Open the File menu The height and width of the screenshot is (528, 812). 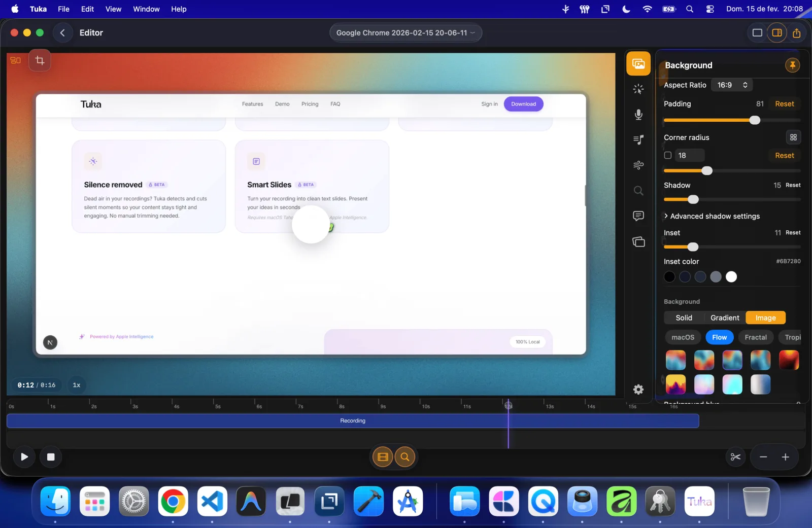click(63, 9)
